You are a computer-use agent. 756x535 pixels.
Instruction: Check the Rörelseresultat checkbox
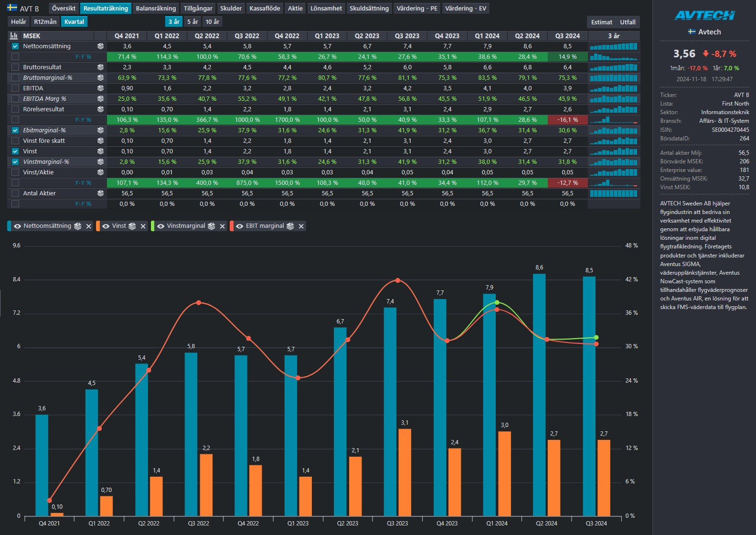15,109
